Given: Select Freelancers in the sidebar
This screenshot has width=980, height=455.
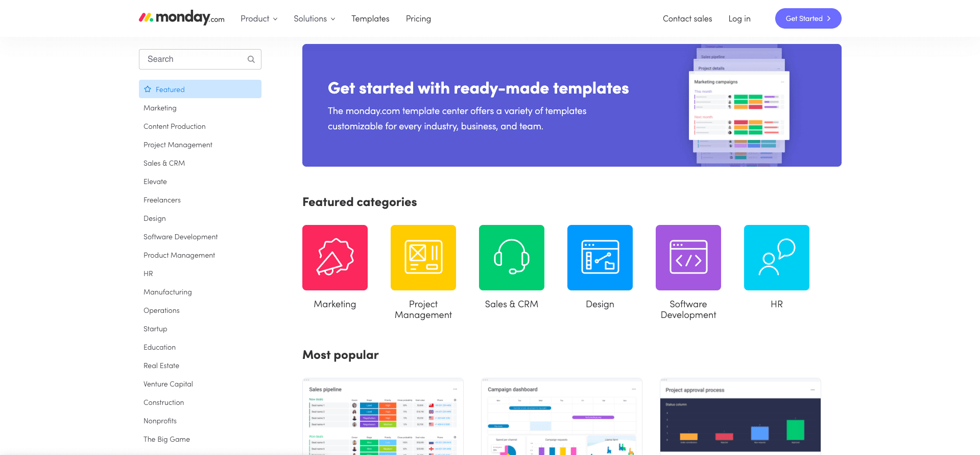Looking at the screenshot, I should [162, 200].
